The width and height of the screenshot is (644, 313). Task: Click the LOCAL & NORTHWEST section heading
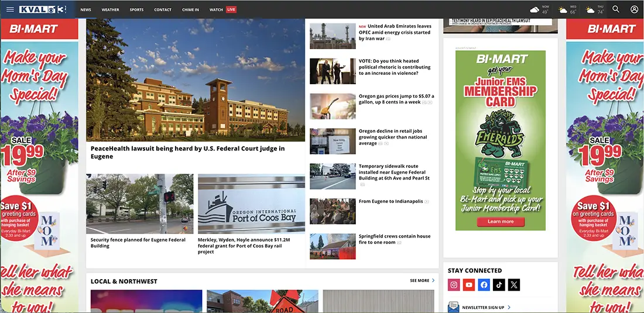point(124,281)
